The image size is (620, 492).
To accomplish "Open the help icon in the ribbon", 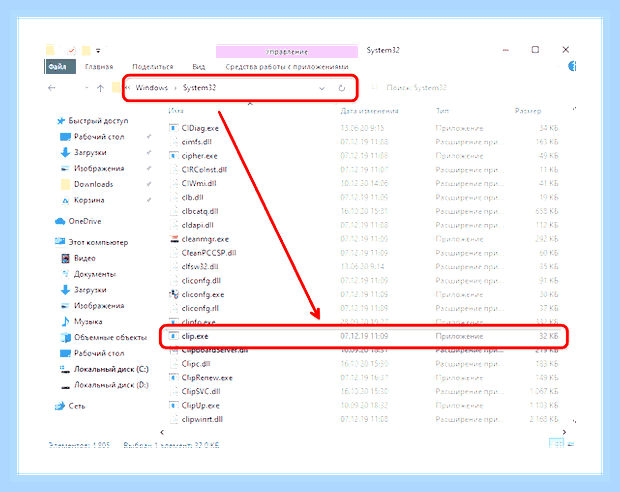I will tap(572, 66).
